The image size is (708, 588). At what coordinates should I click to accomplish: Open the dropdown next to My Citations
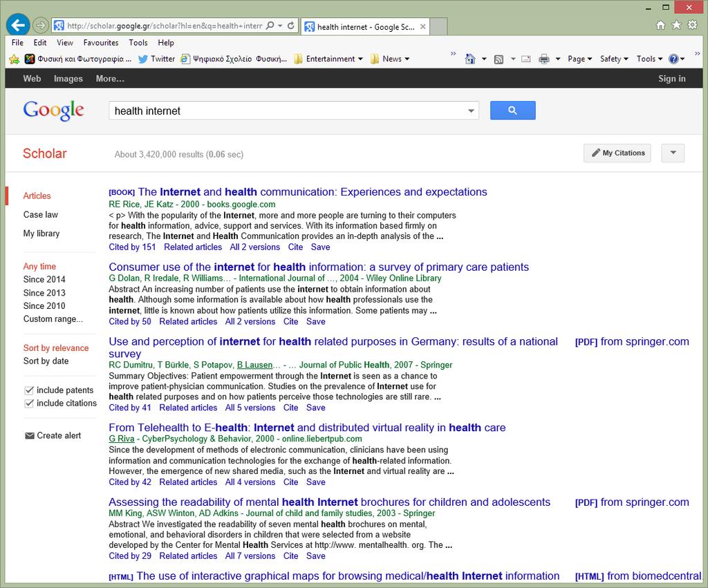(x=673, y=153)
